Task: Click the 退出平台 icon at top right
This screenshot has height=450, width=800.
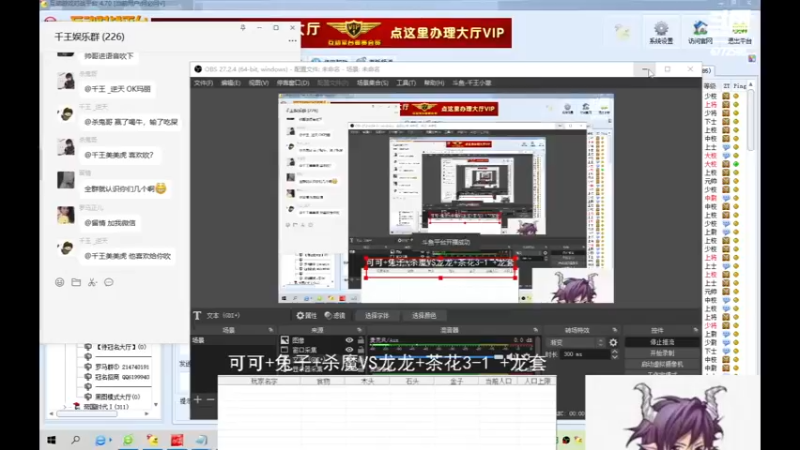Action: [739, 32]
